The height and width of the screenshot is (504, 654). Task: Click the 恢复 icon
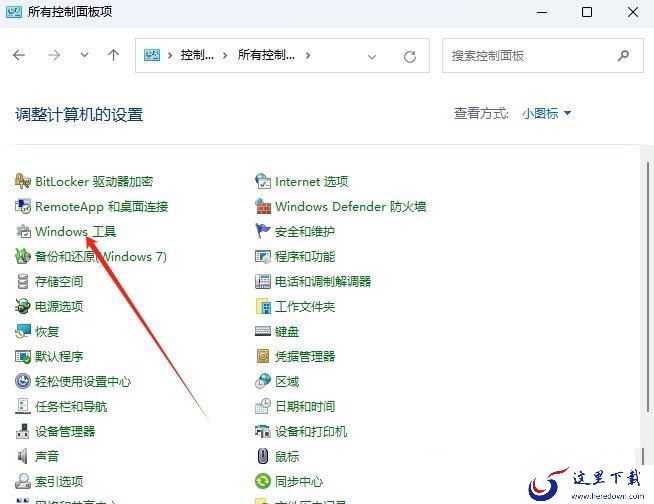(x=23, y=331)
